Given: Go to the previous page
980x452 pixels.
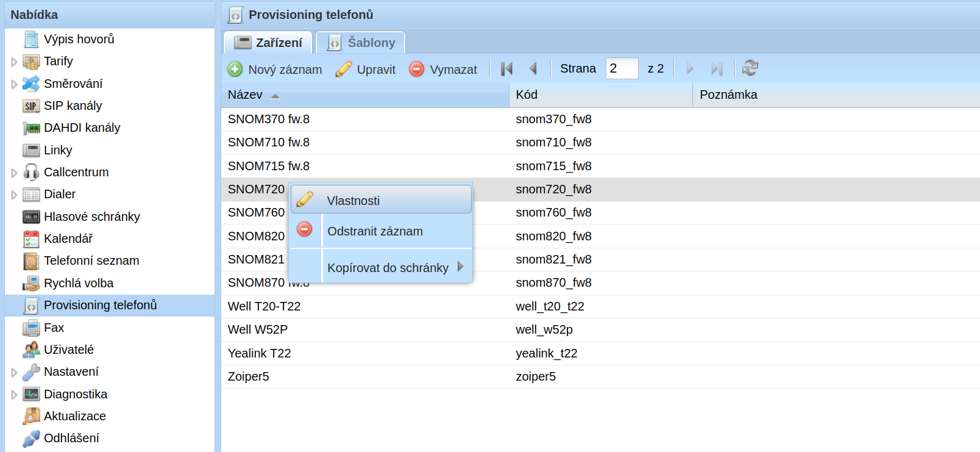Looking at the screenshot, I should (533, 69).
